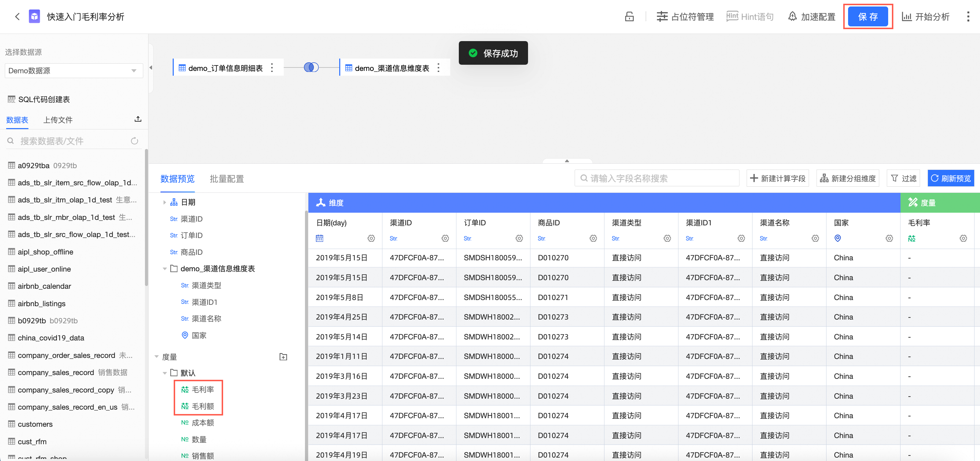The width and height of the screenshot is (980, 461).
Task: Go back using the left arrow icon
Action: point(17,16)
